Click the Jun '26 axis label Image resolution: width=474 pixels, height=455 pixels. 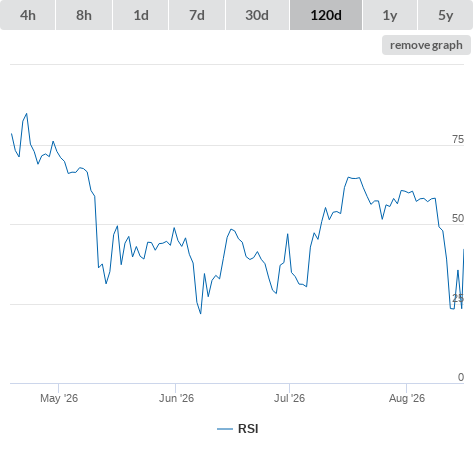(176, 398)
